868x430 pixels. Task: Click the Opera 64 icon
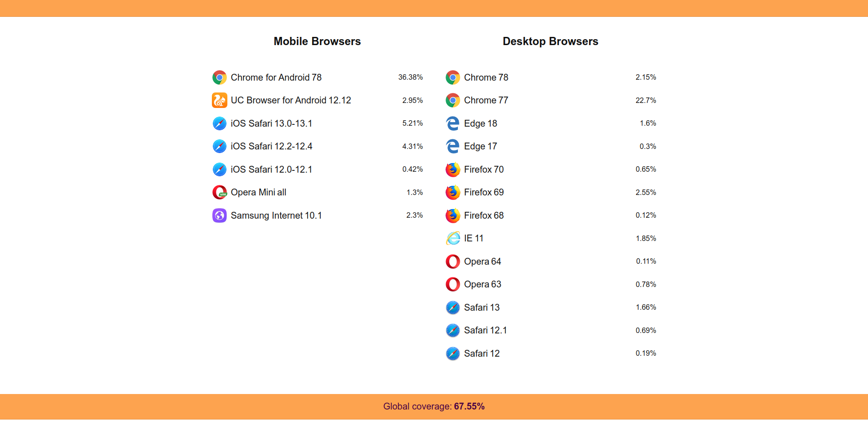point(453,261)
